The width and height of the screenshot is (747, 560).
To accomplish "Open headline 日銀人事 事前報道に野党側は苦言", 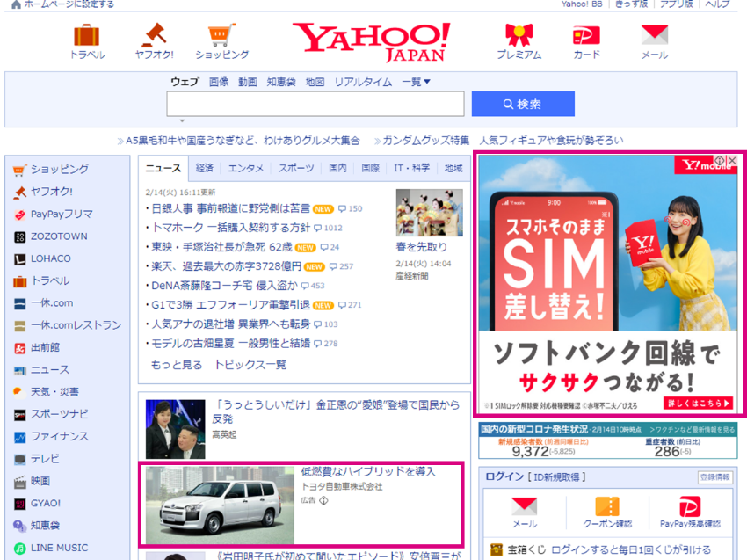I will 230,208.
